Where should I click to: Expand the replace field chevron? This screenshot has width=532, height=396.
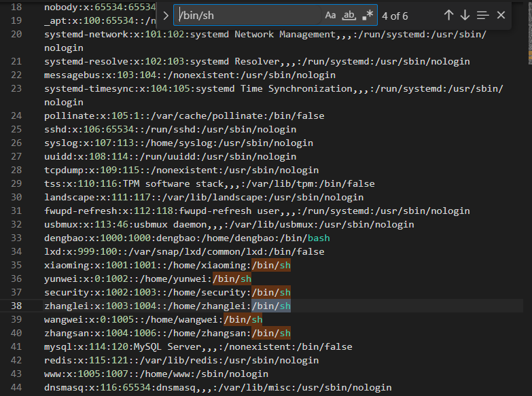click(x=166, y=16)
